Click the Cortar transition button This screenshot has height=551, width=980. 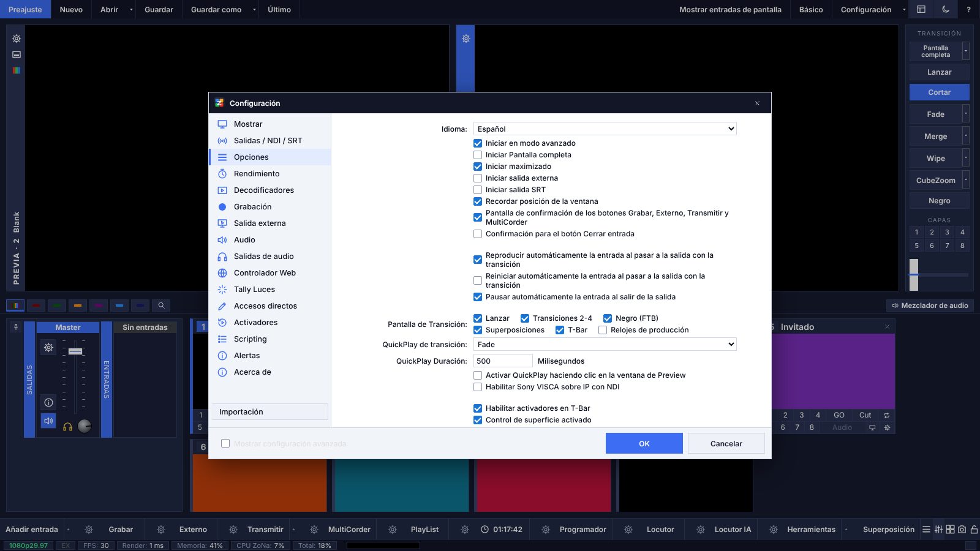(x=940, y=92)
